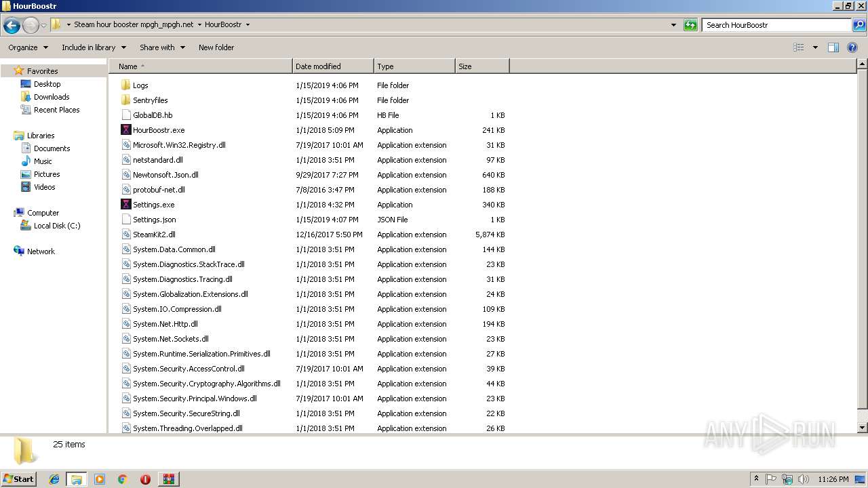Viewport: 868px width, 488px height.
Task: Select System.Net.Http.dll file name
Action: click(165, 324)
